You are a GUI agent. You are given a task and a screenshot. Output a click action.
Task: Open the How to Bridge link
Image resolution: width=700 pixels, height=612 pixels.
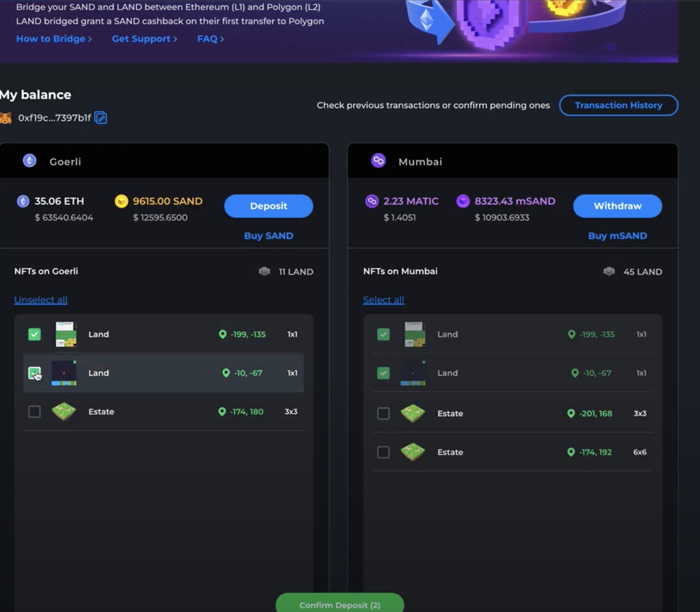pyautogui.click(x=54, y=39)
